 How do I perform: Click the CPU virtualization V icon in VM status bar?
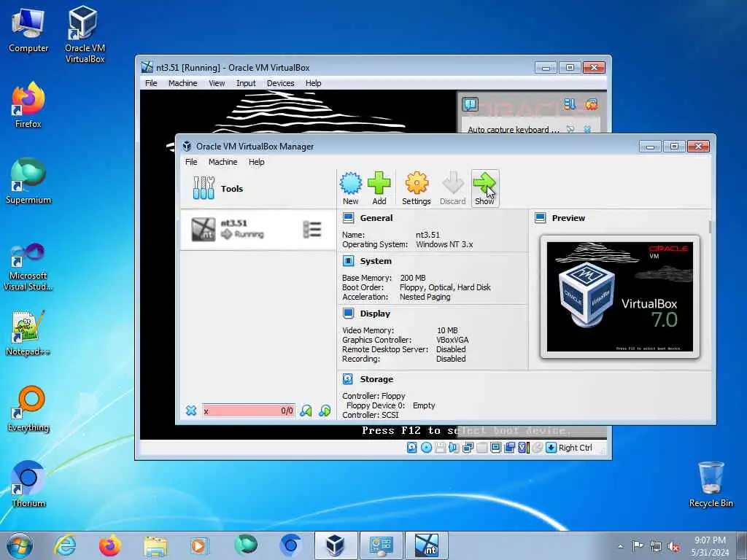[524, 448]
